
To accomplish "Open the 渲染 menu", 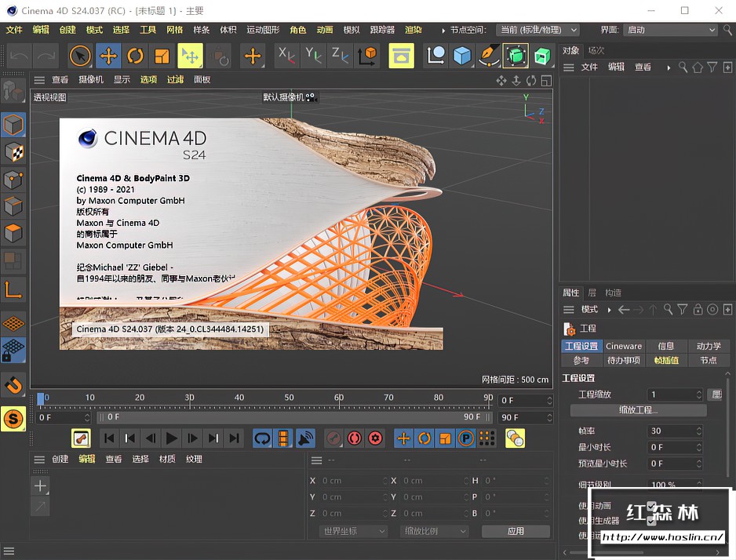I will 414,30.
